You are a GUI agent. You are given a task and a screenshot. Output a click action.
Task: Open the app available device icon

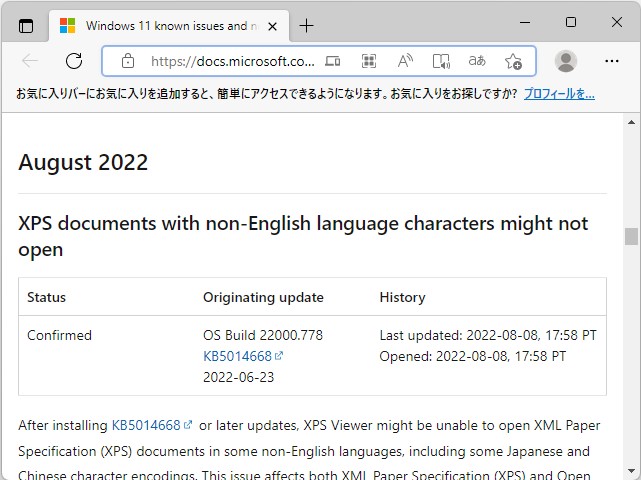[x=333, y=61]
